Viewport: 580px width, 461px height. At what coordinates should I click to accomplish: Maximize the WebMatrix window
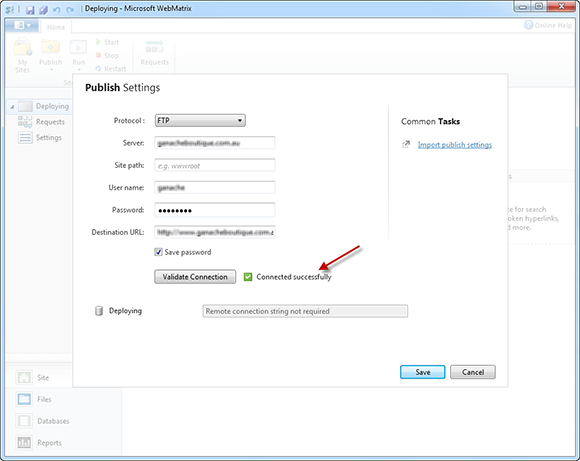tap(539, 7)
